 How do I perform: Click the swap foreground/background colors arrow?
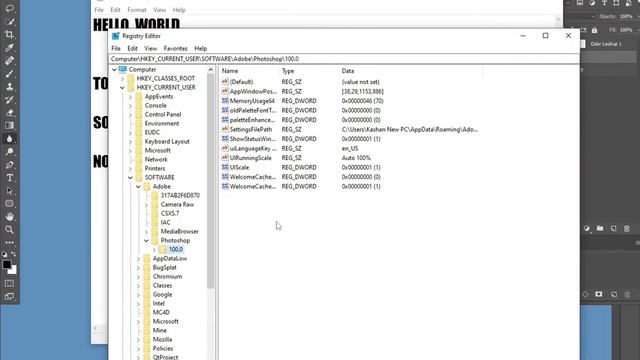click(x=14, y=254)
